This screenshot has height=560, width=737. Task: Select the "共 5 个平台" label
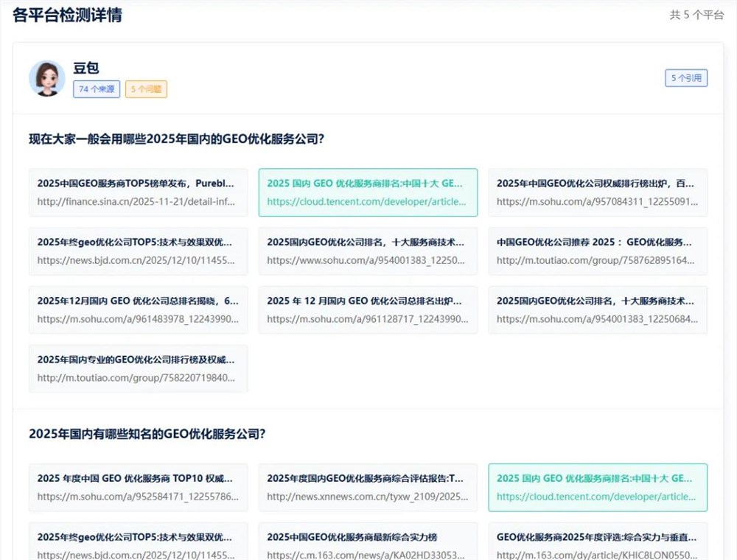(x=695, y=15)
